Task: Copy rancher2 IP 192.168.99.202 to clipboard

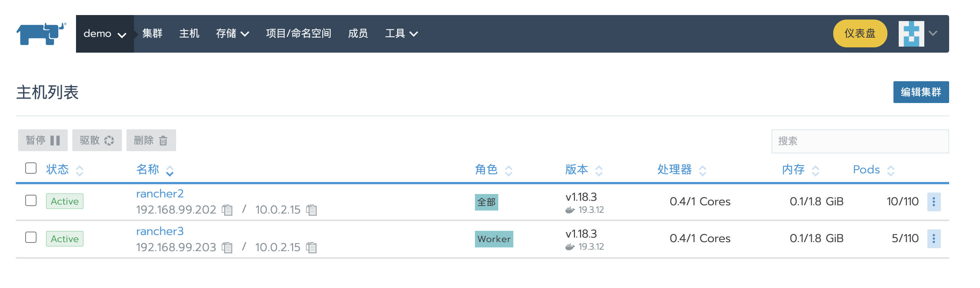Action: click(x=227, y=210)
